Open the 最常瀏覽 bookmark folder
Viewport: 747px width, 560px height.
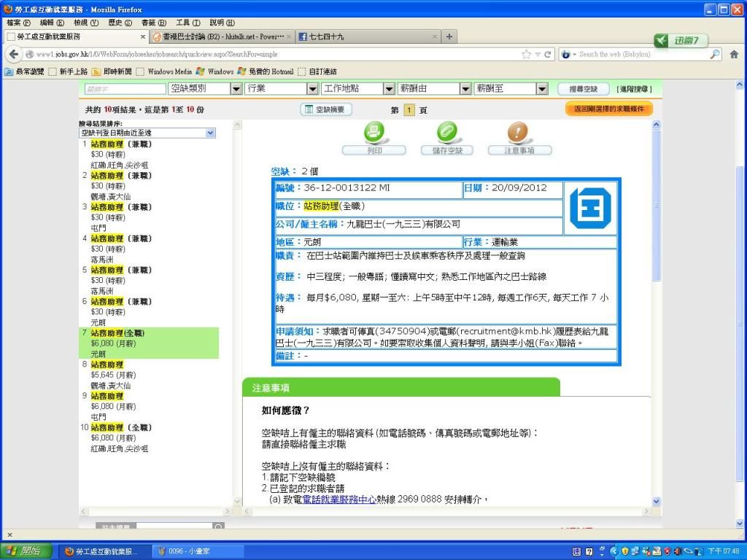click(x=24, y=71)
